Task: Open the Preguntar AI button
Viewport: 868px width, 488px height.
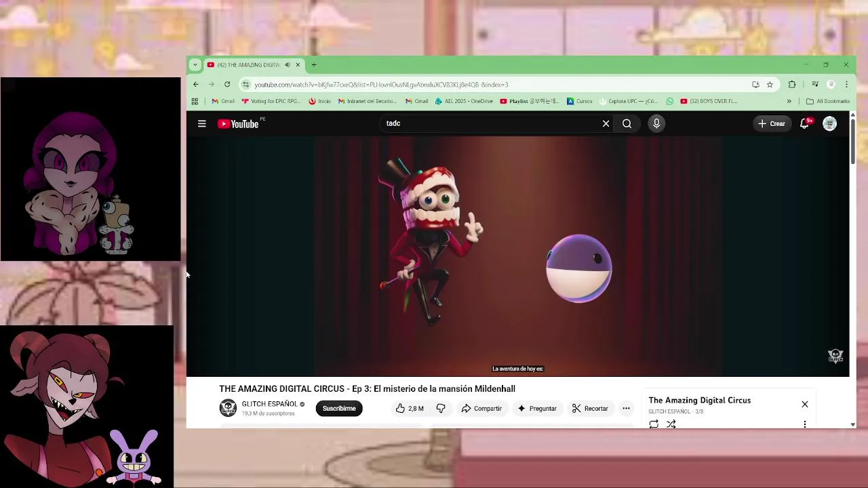Action: 536,408
